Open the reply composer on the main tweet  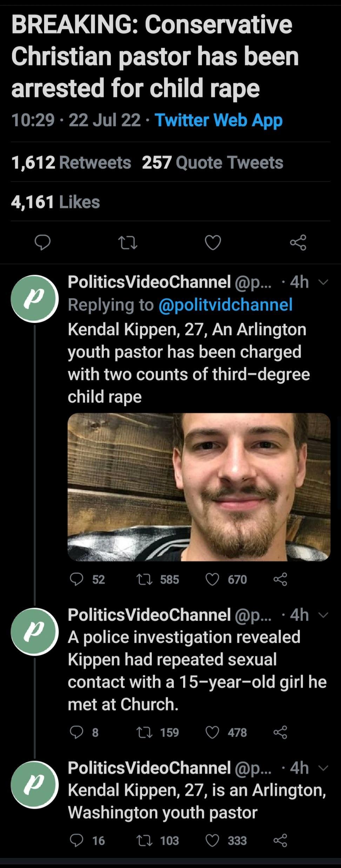coord(43,242)
